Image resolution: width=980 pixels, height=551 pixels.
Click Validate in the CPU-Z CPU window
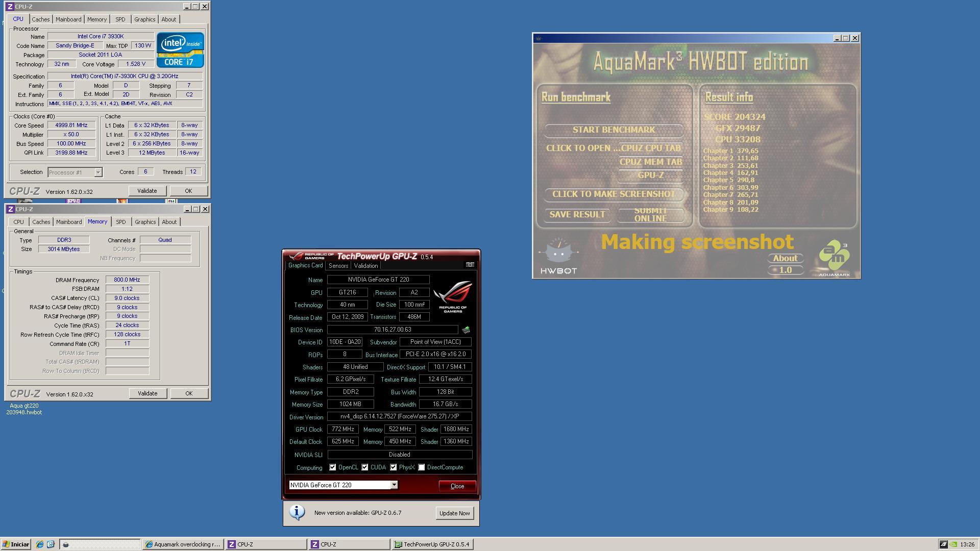(x=147, y=191)
